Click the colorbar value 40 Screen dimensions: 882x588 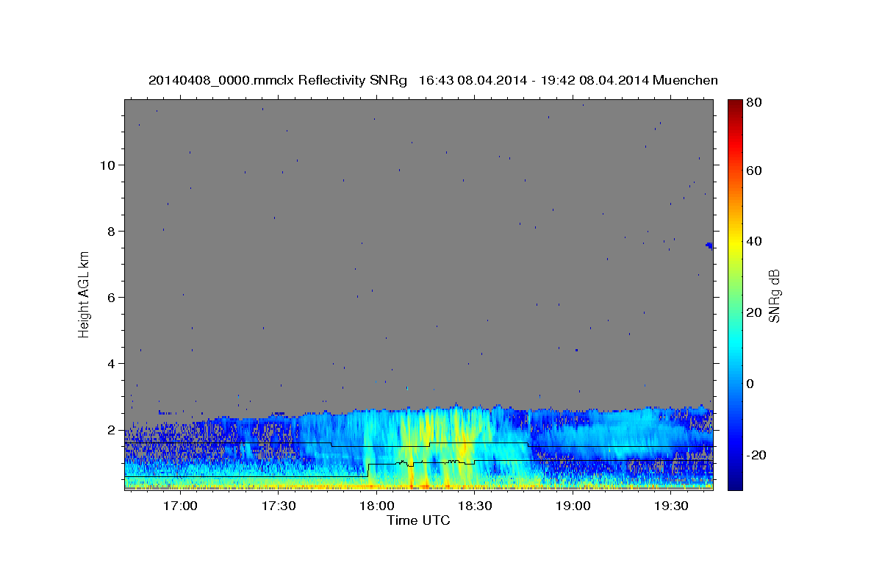756,241
